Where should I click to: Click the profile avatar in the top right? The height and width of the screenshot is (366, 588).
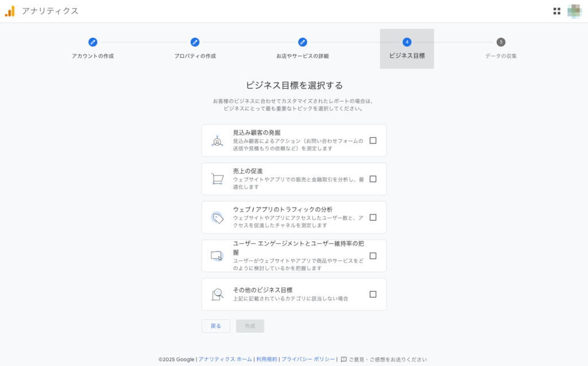(x=575, y=10)
